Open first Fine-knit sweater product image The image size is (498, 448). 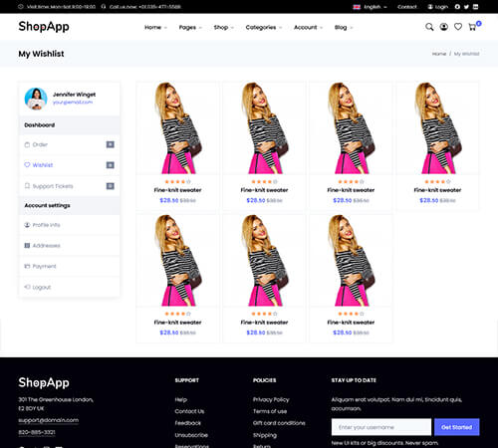[178, 128]
